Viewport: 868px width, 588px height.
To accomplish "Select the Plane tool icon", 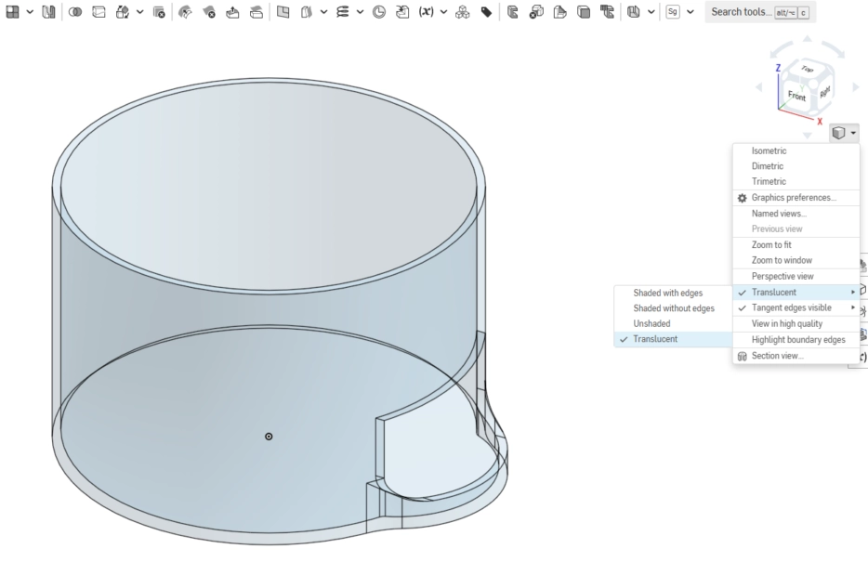I will click(x=283, y=12).
